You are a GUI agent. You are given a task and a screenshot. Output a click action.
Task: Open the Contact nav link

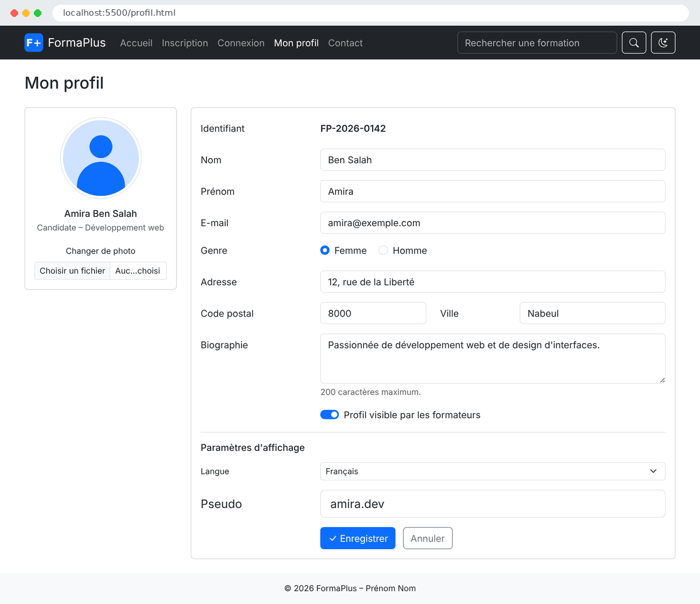345,43
